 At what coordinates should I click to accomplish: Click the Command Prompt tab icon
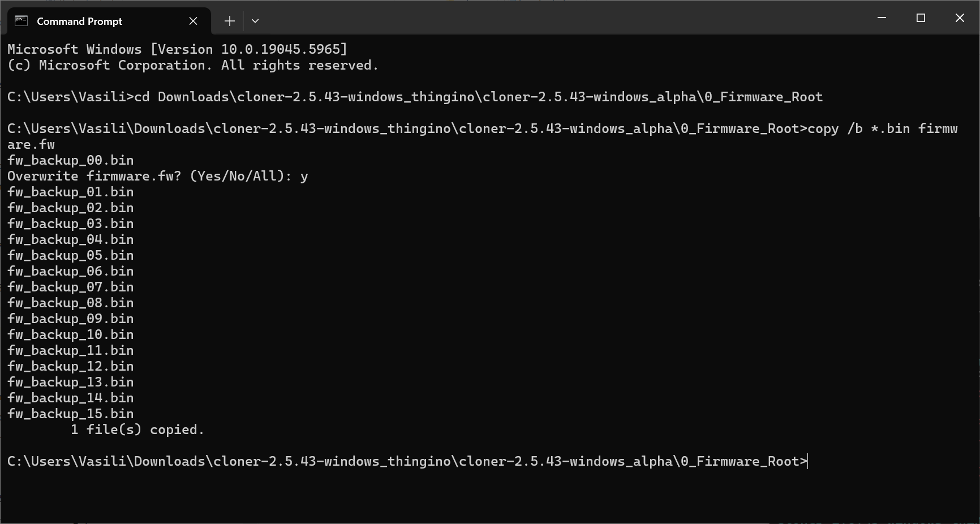(22, 21)
